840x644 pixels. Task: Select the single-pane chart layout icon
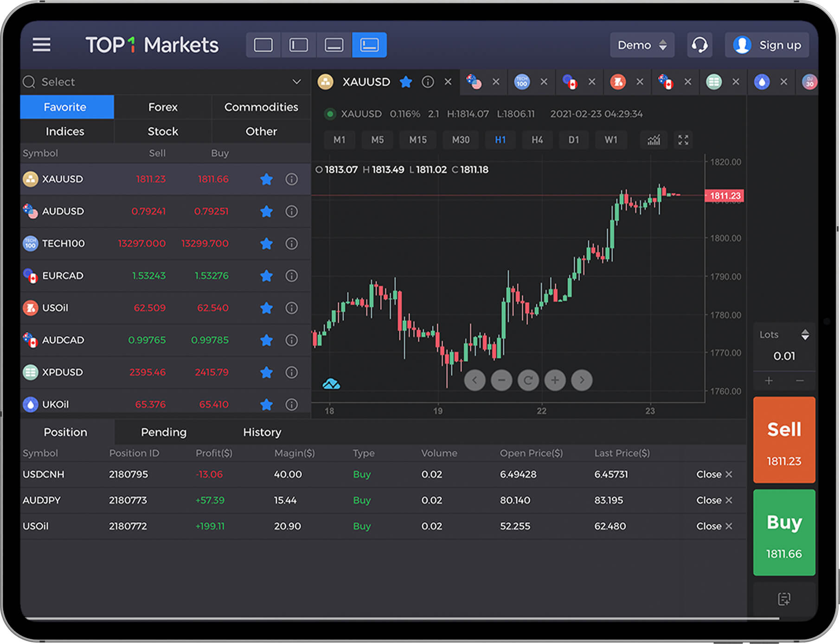click(263, 45)
